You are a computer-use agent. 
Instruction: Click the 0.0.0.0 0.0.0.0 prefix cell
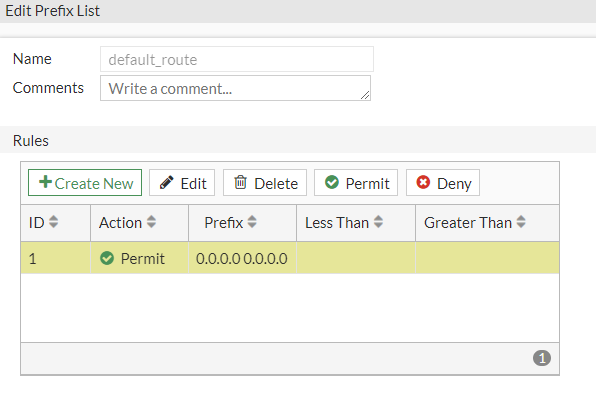click(242, 258)
